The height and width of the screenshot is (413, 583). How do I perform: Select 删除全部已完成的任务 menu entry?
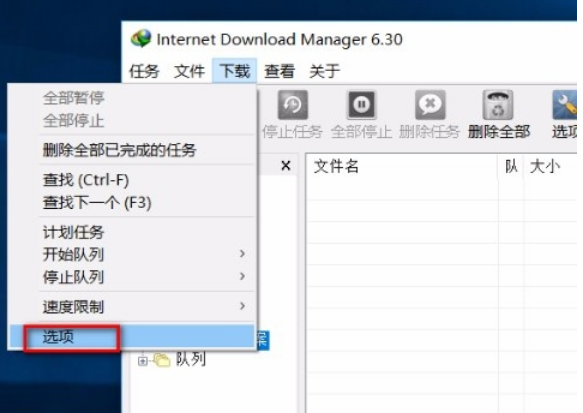132,150
